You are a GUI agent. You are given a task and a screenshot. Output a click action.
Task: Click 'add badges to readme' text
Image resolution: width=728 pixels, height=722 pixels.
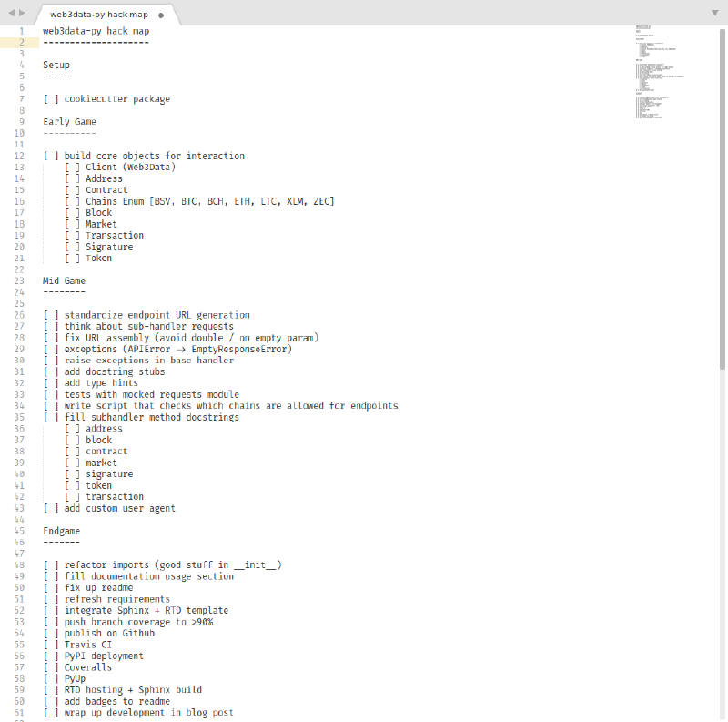[x=117, y=702]
